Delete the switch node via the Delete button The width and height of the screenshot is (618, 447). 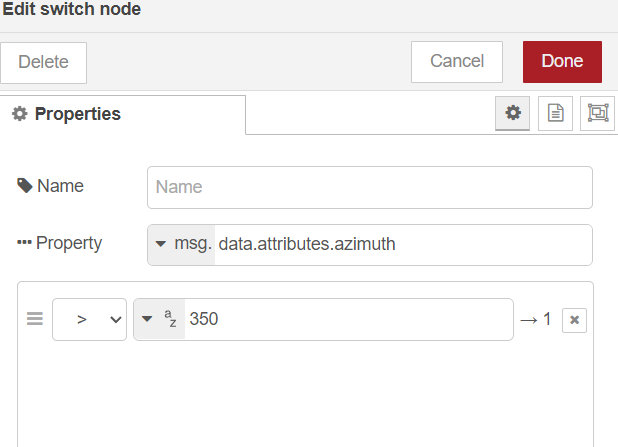pyautogui.click(x=43, y=63)
